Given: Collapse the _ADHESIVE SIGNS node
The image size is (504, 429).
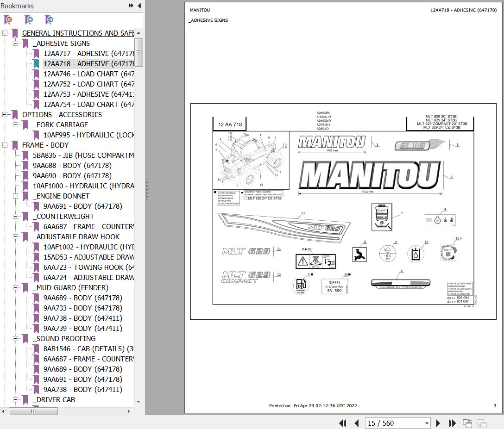Looking at the screenshot, I should click(15, 44).
